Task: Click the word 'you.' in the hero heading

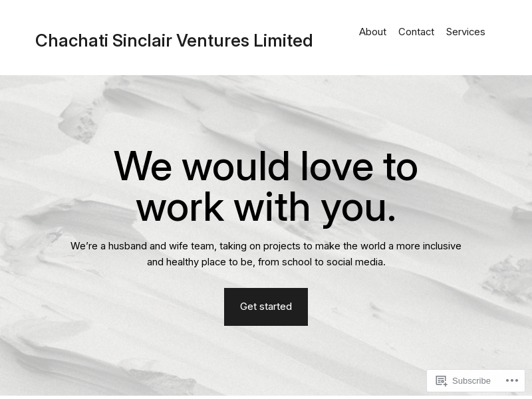Action: point(359,207)
